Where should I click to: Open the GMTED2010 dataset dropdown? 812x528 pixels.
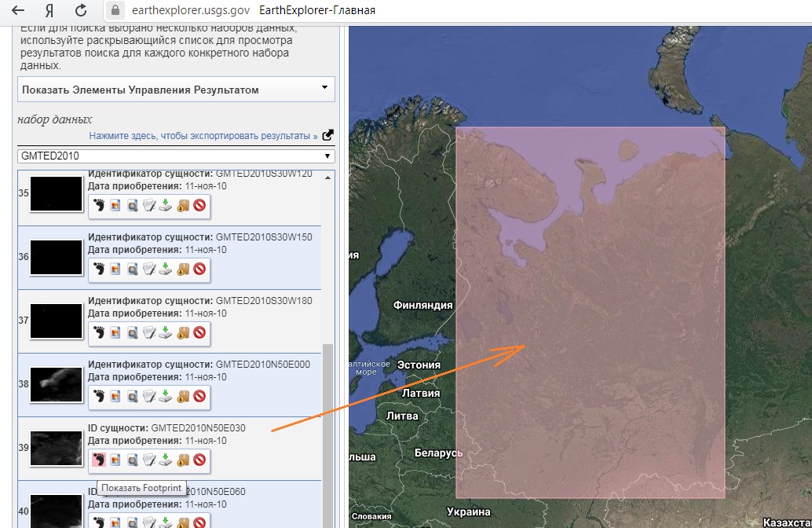tap(176, 156)
